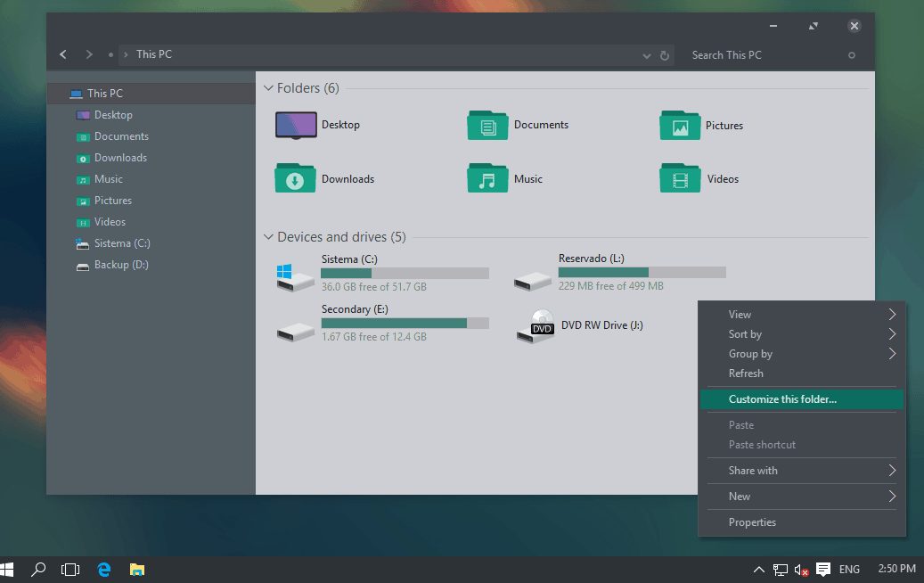Click the recent locations dot beside forward arrow

(x=110, y=54)
